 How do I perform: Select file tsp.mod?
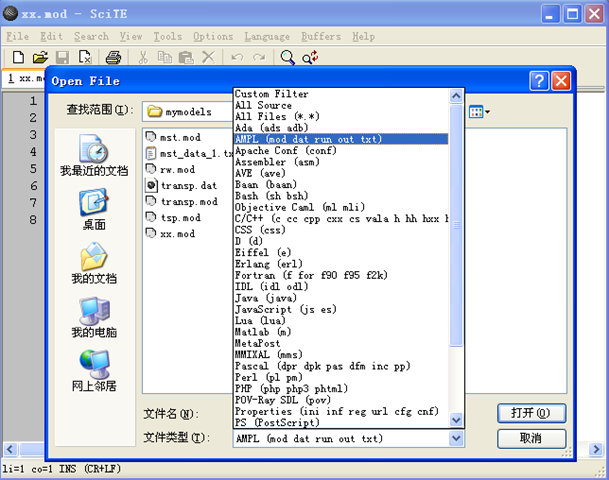click(x=173, y=217)
